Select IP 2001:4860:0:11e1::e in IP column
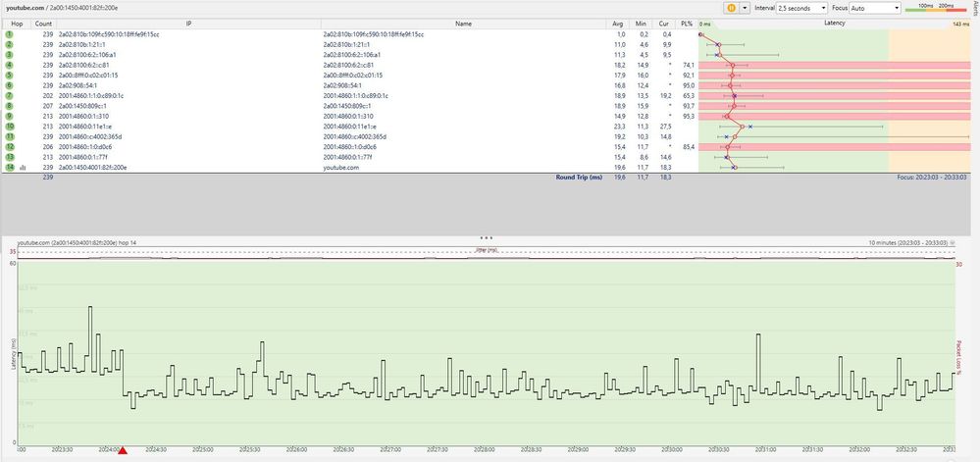 pos(85,127)
